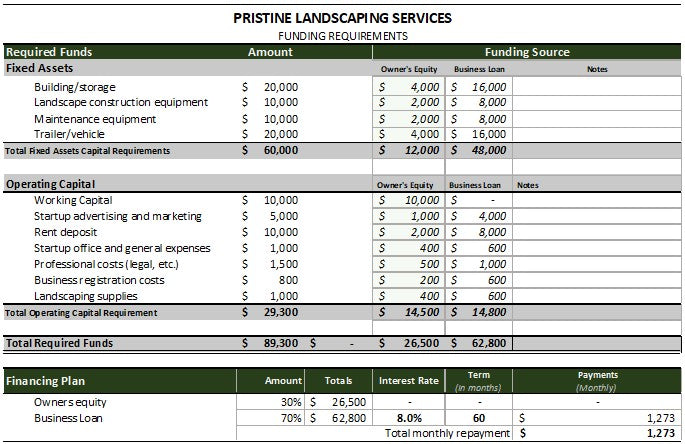Screen dimensions: 685x444
Task: Select the Rent deposit business loan cell
Action: [481, 232]
